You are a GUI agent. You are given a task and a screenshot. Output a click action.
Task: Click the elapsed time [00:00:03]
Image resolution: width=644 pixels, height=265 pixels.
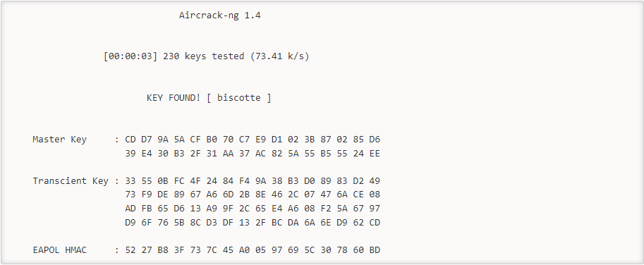130,56
